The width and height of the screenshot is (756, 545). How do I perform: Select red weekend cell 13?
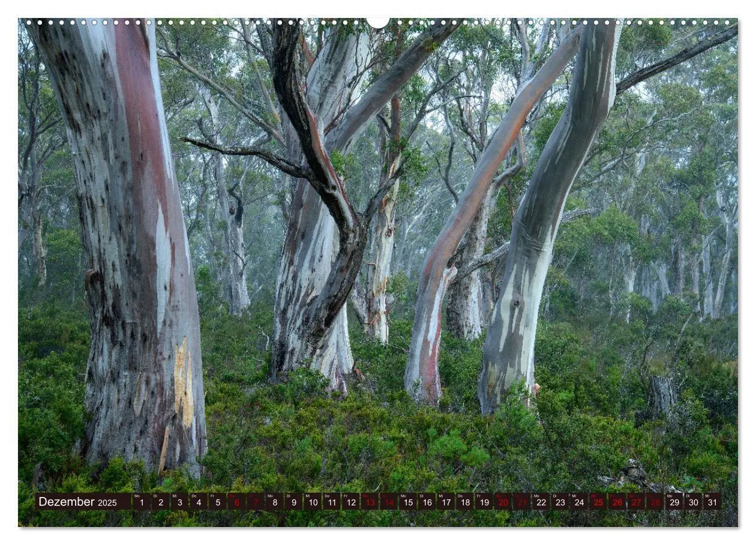[x=370, y=502]
